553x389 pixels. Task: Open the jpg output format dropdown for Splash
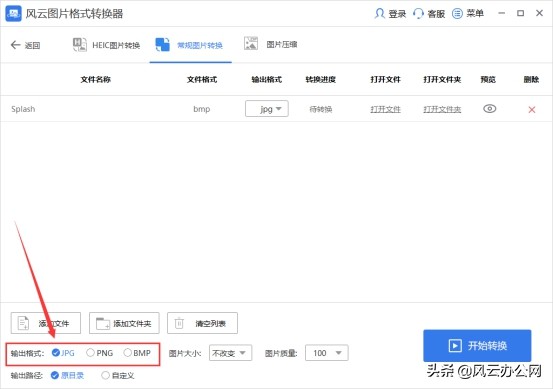tap(267, 109)
